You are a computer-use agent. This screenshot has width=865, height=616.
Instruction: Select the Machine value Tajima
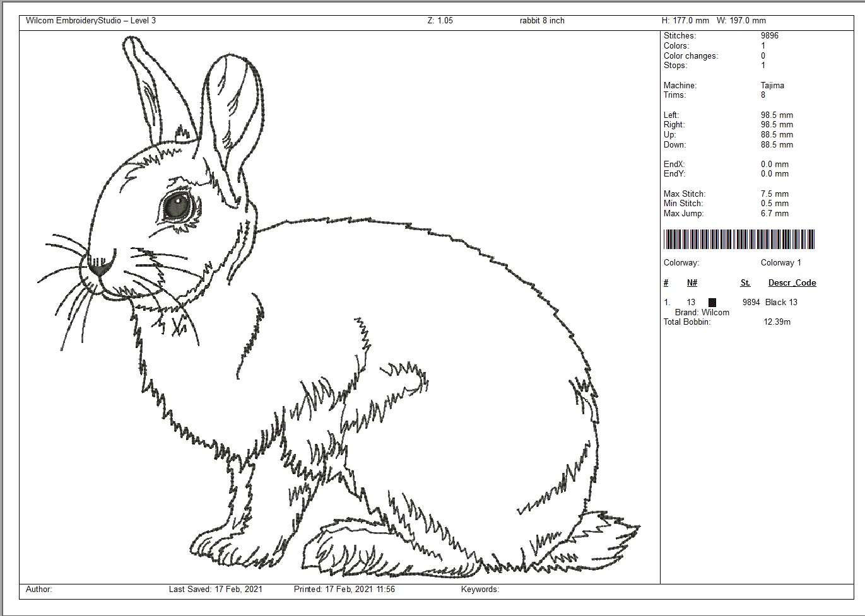click(x=772, y=85)
